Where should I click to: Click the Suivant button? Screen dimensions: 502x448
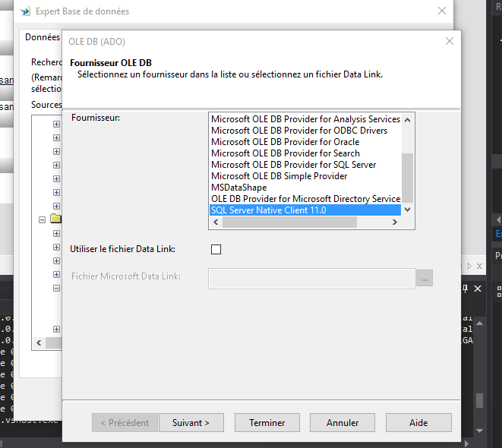coord(191,423)
